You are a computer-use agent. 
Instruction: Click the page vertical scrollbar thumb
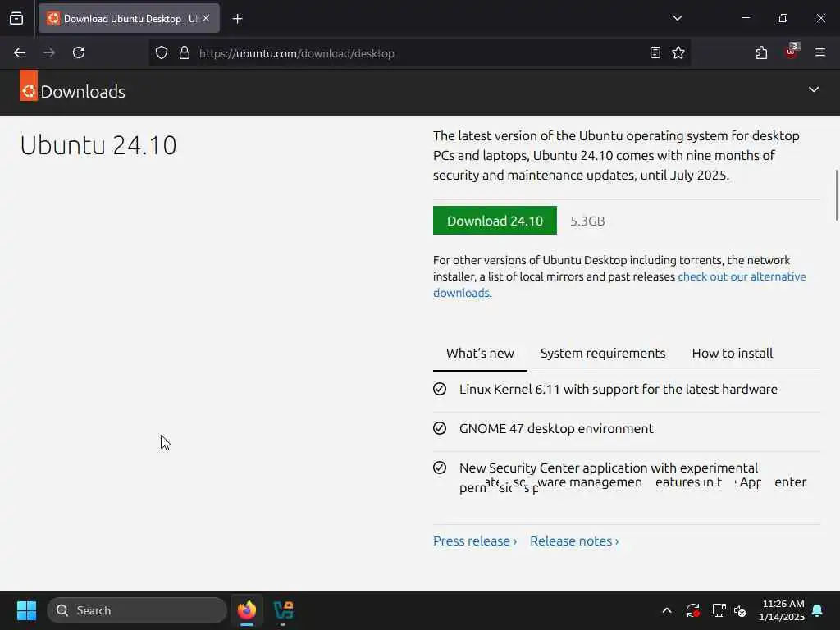[x=836, y=195]
